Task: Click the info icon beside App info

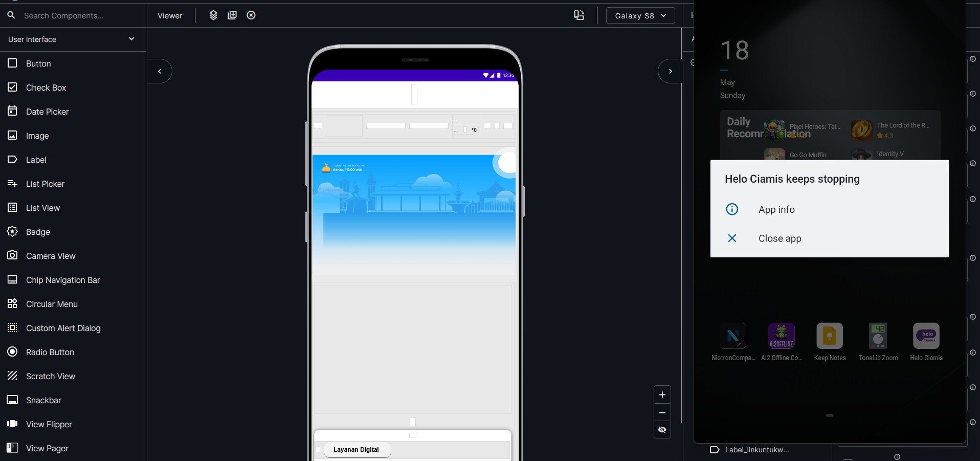Action: [x=732, y=209]
